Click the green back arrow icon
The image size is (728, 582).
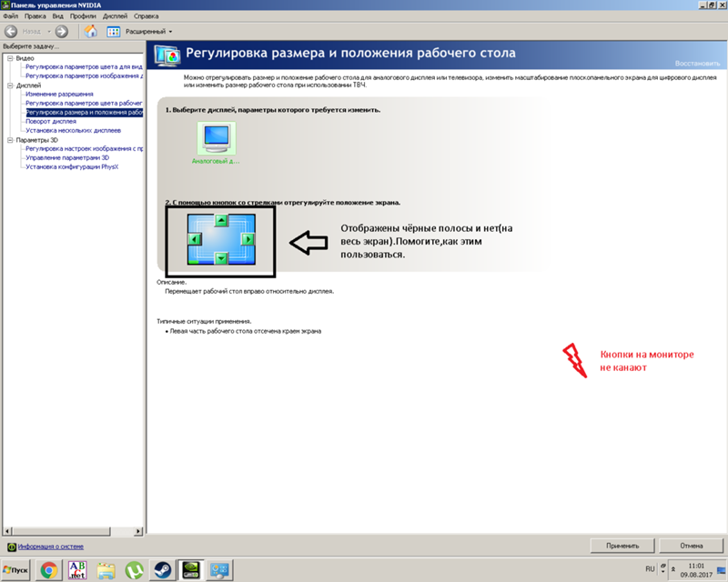pos(10,31)
